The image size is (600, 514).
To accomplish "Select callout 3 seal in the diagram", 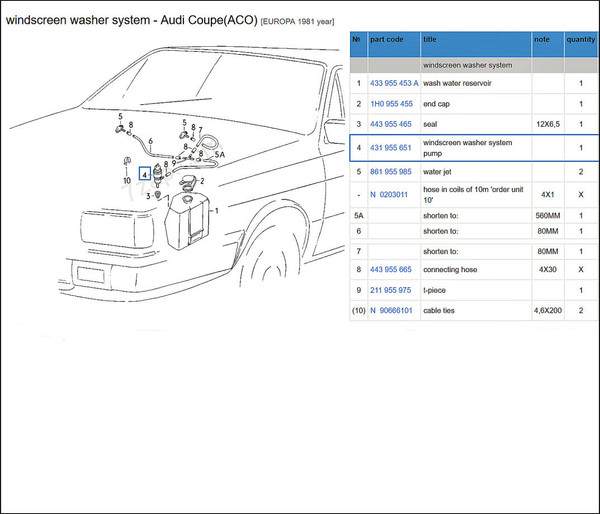I will (x=148, y=196).
